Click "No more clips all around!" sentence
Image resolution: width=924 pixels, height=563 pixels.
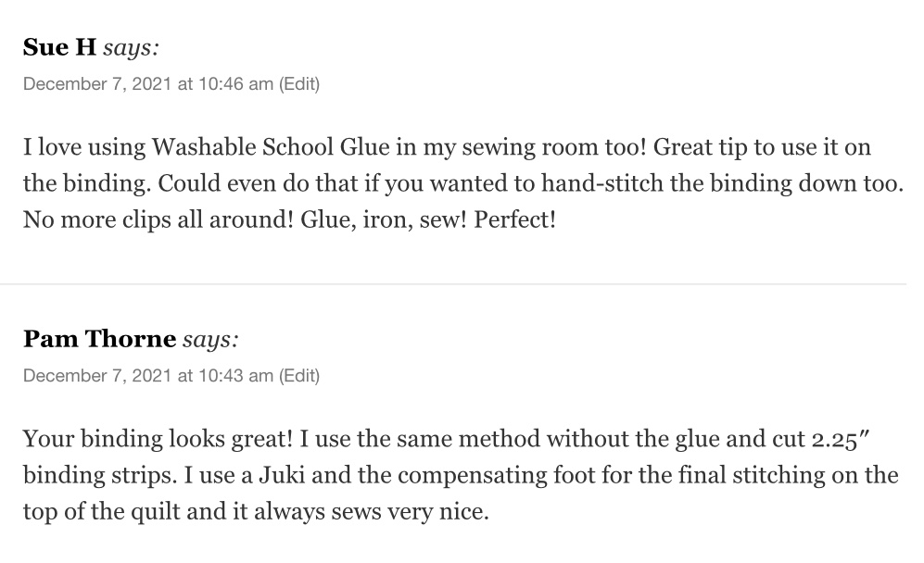[158, 220]
